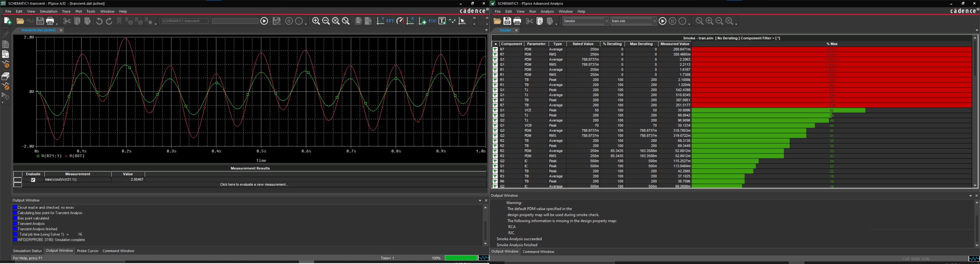Open Plot menu in PSpice A/D

coord(78,12)
